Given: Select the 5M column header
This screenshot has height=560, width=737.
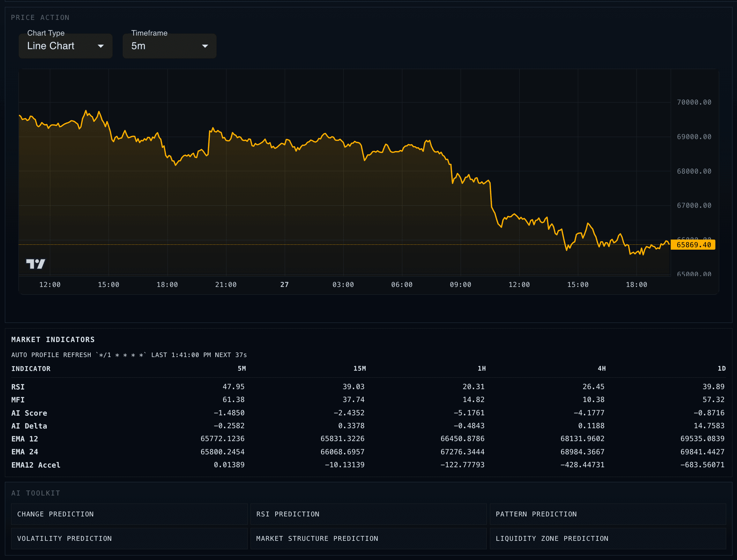Looking at the screenshot, I should point(241,369).
